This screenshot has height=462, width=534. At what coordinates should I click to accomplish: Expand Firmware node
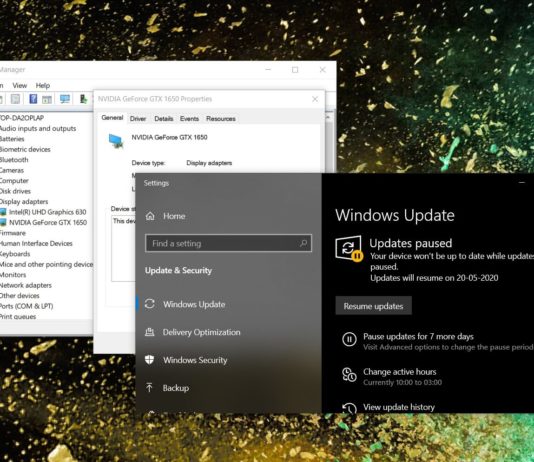point(13,233)
